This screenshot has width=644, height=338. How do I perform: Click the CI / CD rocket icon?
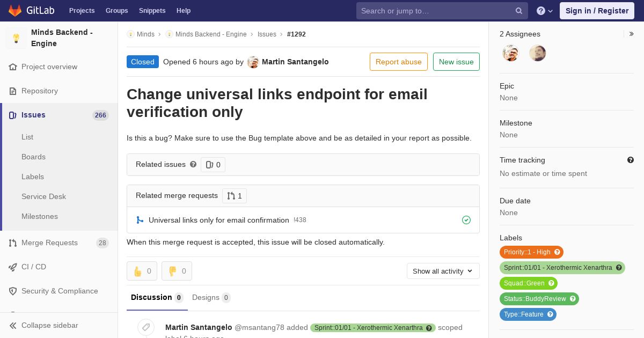click(13, 267)
